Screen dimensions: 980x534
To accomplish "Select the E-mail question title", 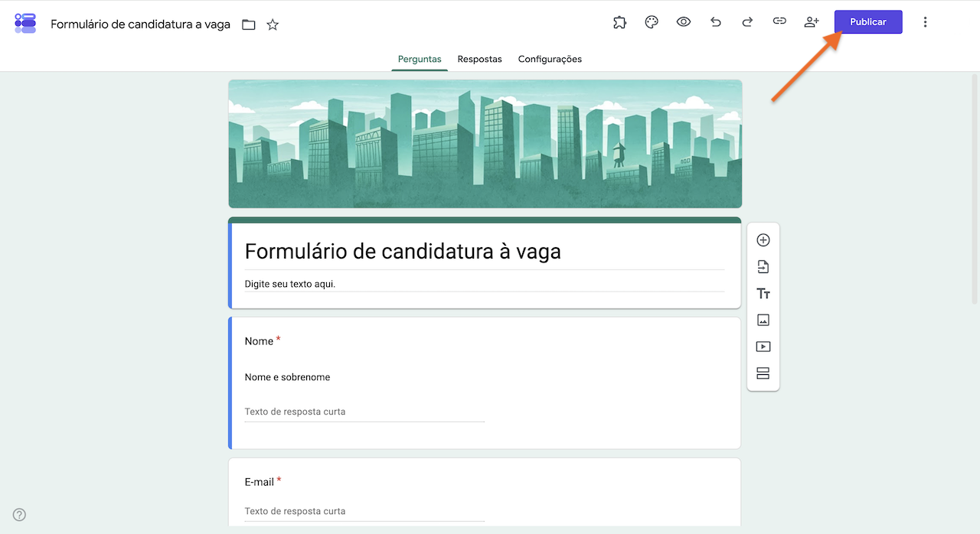I will point(259,482).
